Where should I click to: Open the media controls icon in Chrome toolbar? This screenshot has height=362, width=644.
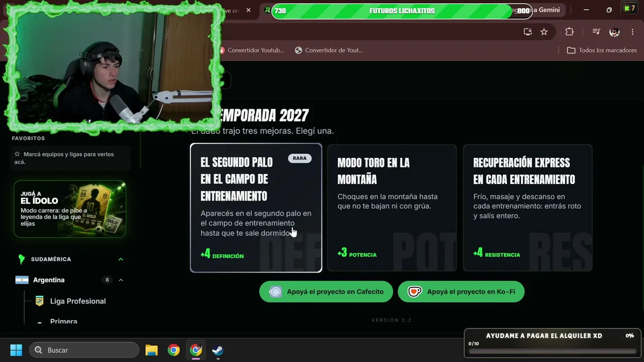596,32
